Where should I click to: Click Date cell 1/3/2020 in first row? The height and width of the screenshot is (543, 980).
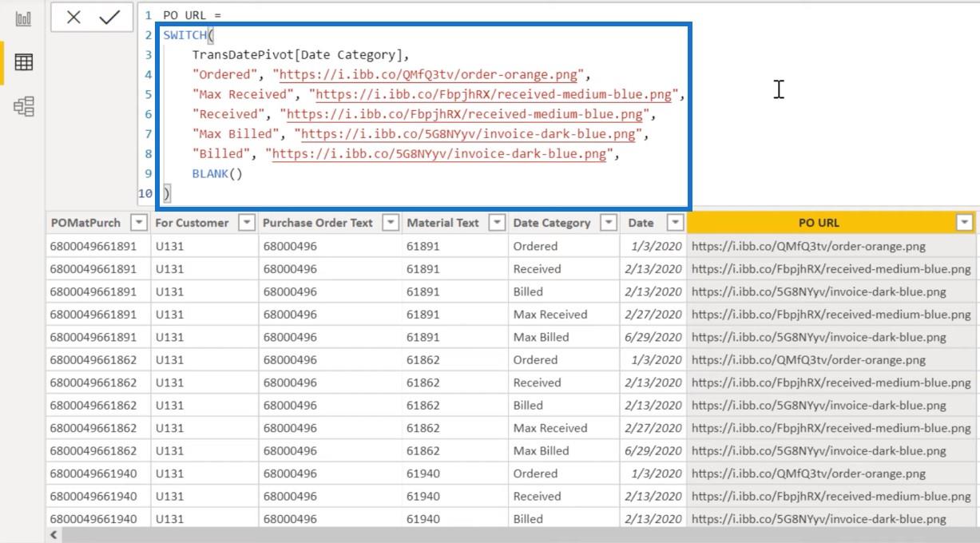652,246
